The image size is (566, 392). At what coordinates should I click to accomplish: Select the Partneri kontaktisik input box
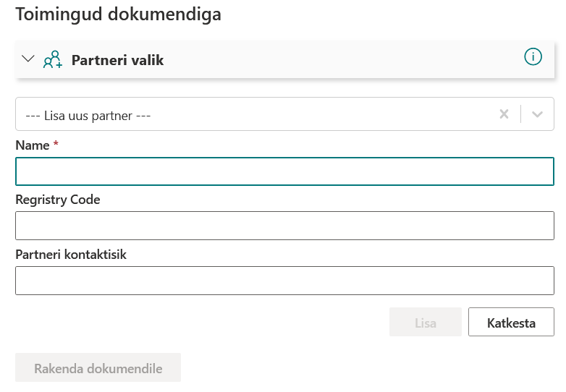coord(284,281)
